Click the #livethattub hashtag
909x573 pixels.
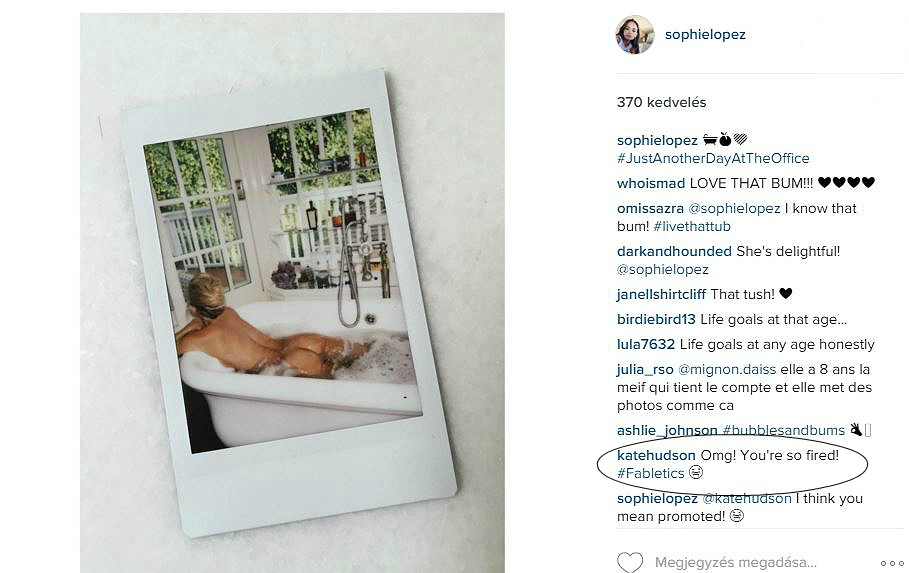tap(692, 226)
